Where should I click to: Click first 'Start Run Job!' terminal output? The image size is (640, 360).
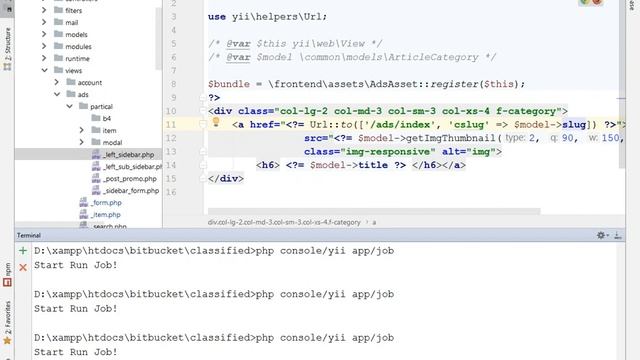[76, 265]
